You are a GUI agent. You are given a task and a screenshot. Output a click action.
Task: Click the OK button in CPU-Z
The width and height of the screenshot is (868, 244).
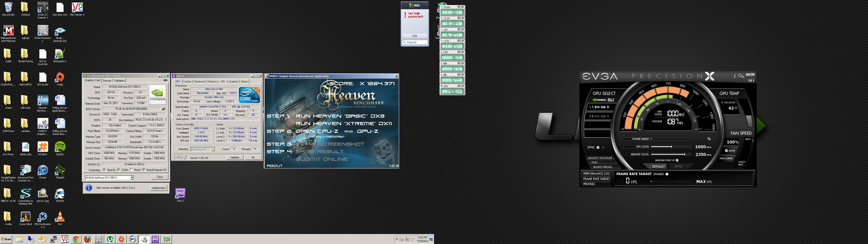coord(253,157)
